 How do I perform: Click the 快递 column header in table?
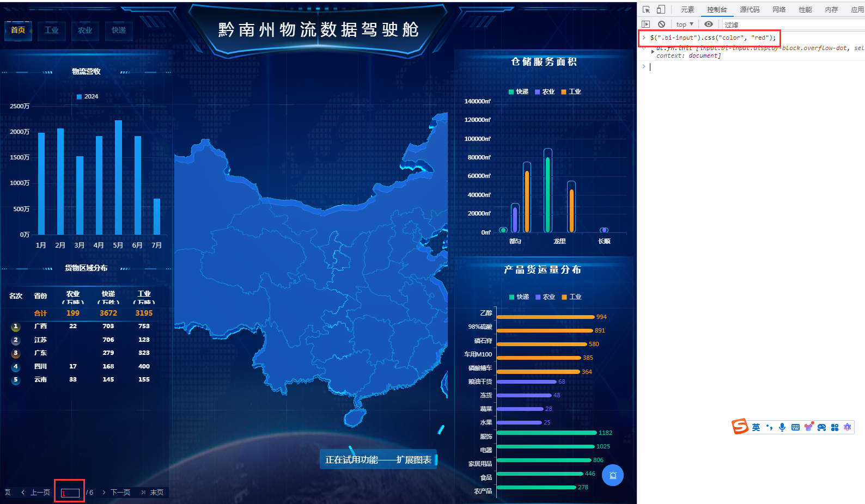[108, 297]
